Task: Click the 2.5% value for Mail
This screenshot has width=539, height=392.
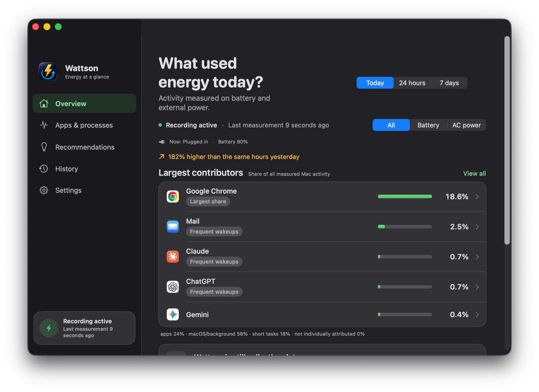Action: tap(459, 227)
